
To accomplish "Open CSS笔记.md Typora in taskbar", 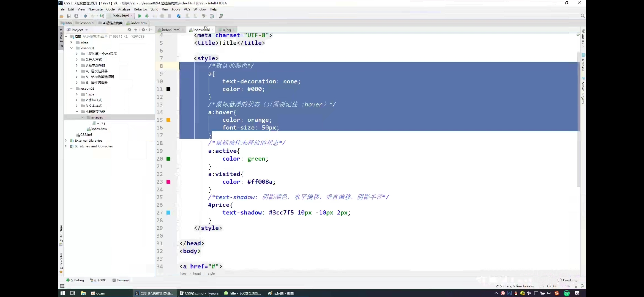I will pyautogui.click(x=199, y=293).
